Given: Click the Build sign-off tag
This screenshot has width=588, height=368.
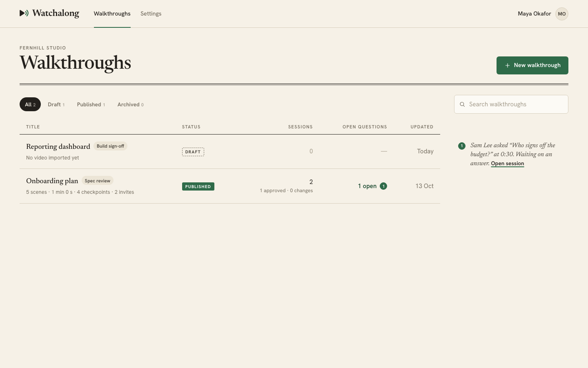Looking at the screenshot, I should click(110, 146).
